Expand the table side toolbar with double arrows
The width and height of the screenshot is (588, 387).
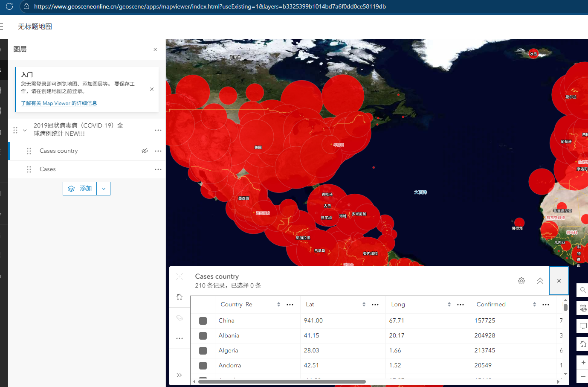[180, 375]
